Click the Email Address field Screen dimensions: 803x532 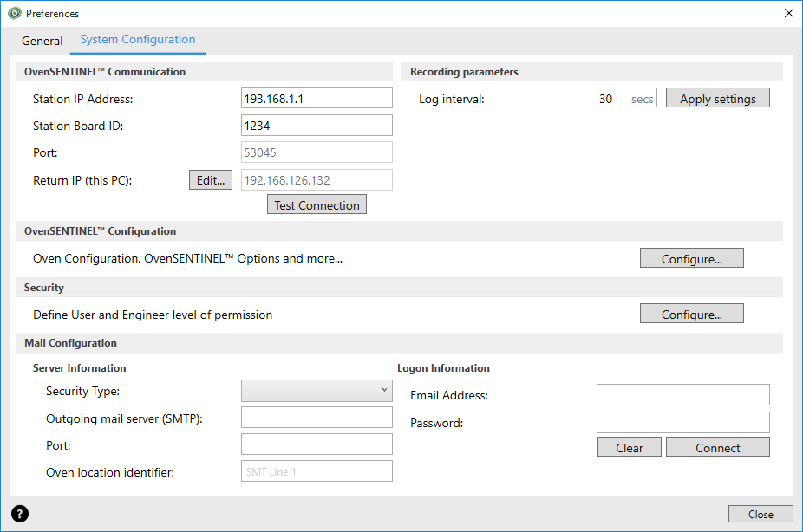[x=682, y=395]
